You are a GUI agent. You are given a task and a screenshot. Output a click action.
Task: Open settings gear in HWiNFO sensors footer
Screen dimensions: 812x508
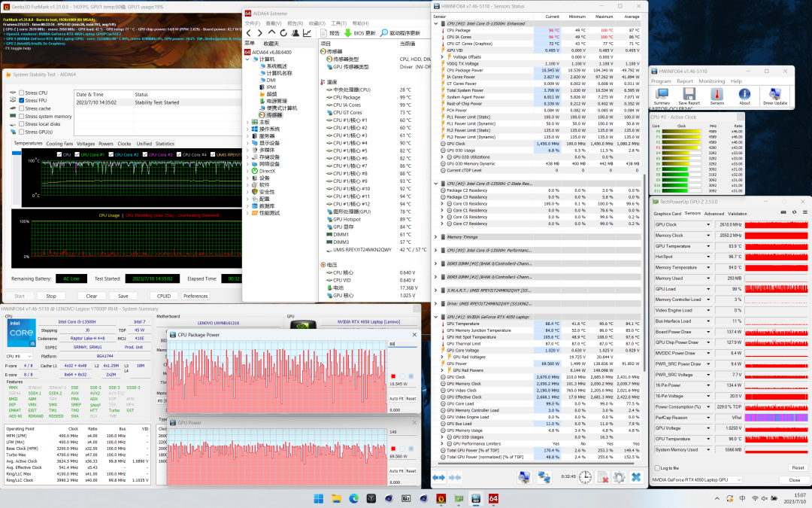[x=619, y=477]
